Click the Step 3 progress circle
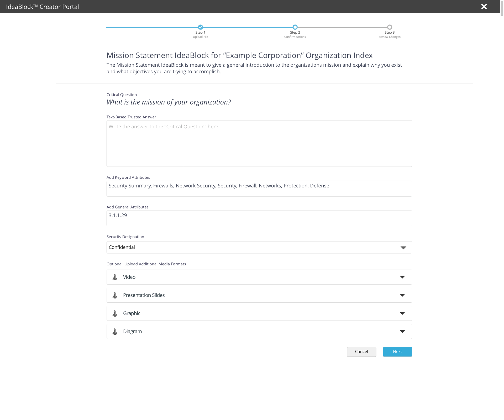The width and height of the screenshot is (504, 420). click(x=390, y=27)
